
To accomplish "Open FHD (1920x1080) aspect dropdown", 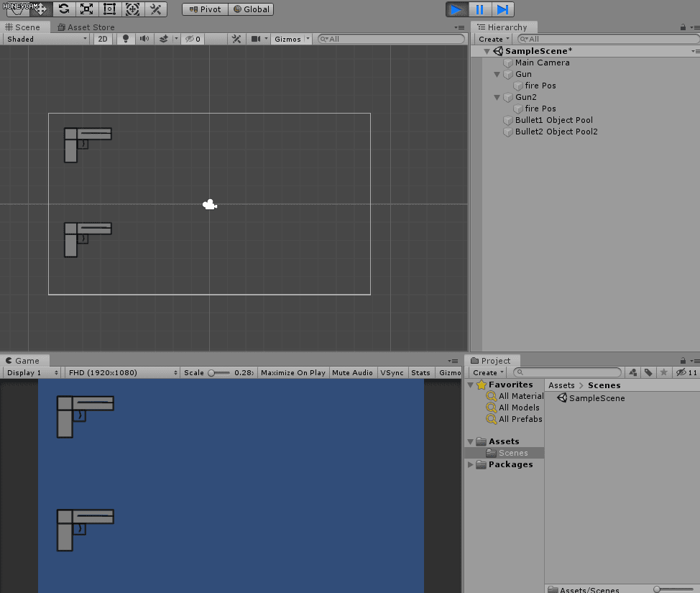I will pos(122,372).
